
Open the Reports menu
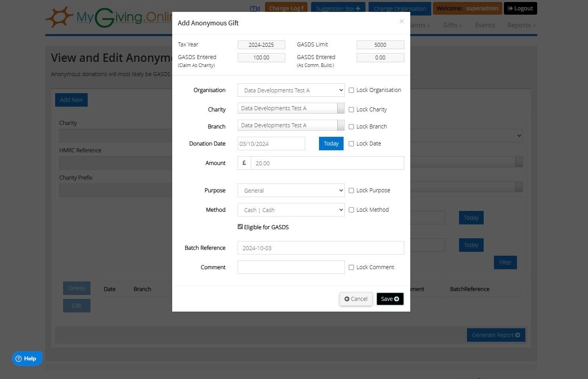click(x=521, y=25)
